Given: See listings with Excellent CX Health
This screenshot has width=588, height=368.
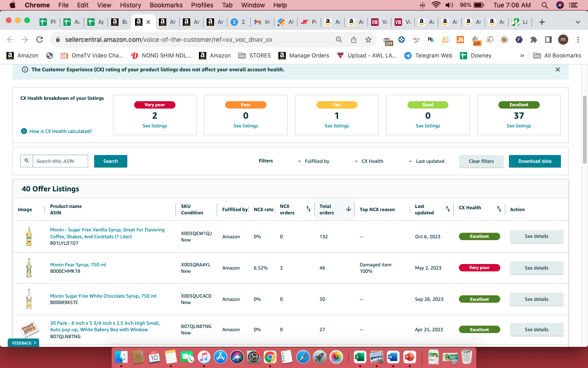Looking at the screenshot, I should click(x=519, y=126).
